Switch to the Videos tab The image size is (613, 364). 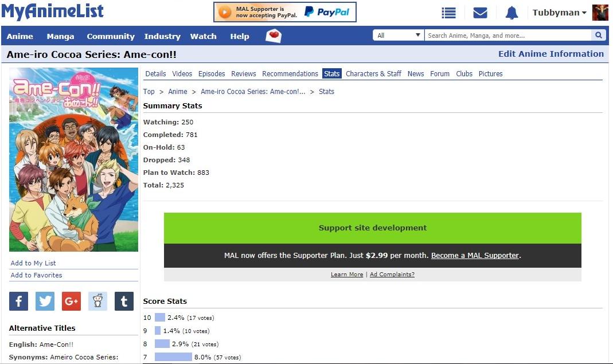182,73
